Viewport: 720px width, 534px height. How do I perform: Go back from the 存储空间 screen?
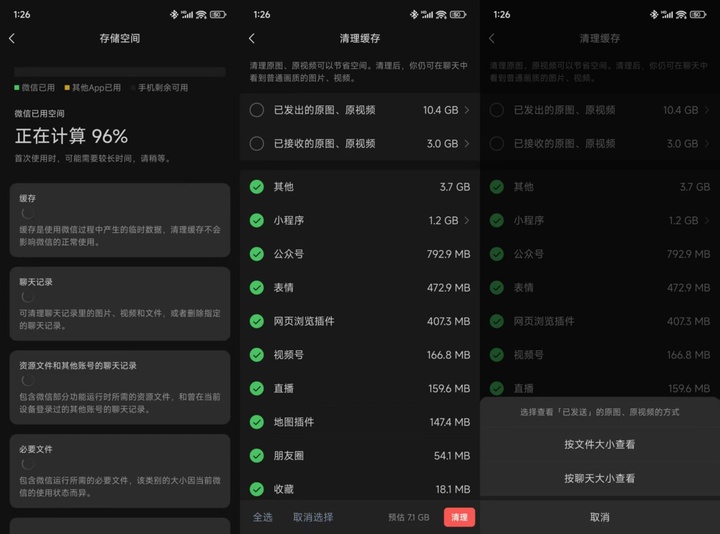click(x=12, y=39)
